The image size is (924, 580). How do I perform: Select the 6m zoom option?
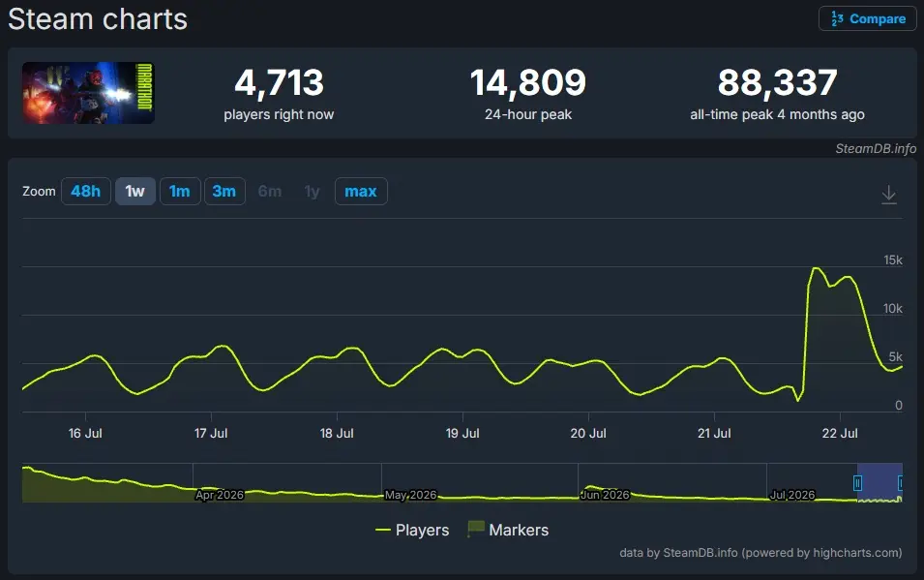(x=270, y=191)
